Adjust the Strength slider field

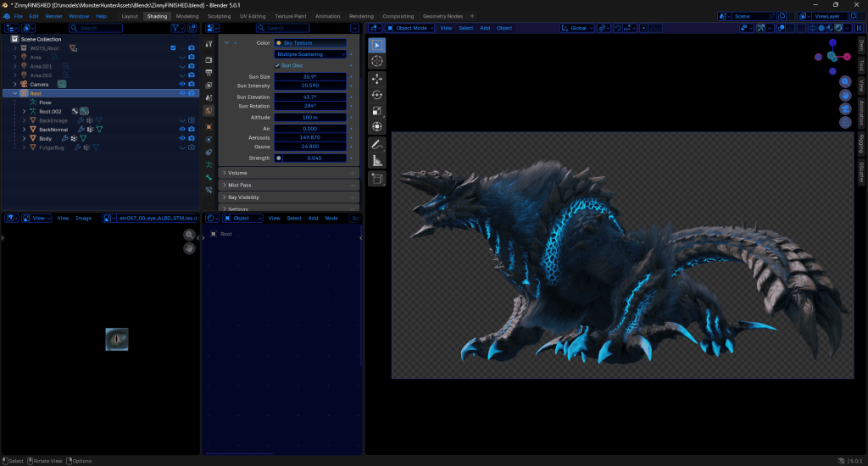(310, 158)
